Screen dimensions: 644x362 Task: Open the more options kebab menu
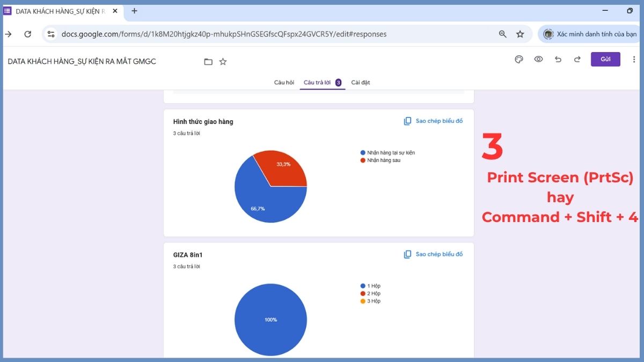point(634,60)
